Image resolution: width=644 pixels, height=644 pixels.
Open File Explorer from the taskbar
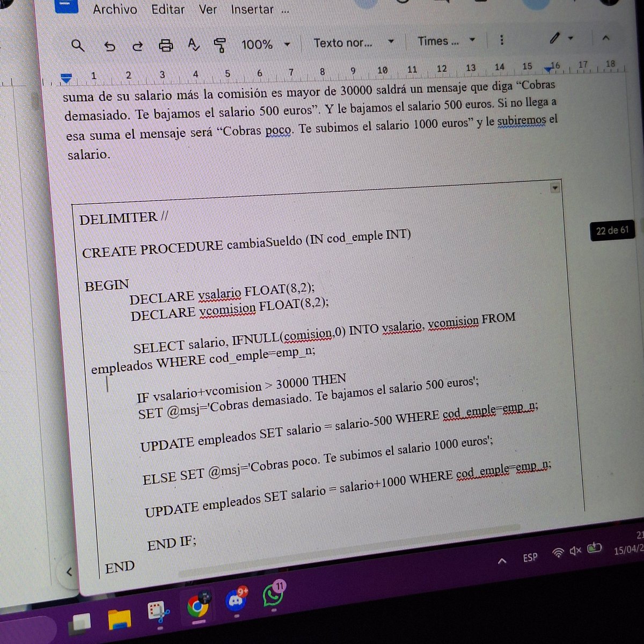[119, 618]
